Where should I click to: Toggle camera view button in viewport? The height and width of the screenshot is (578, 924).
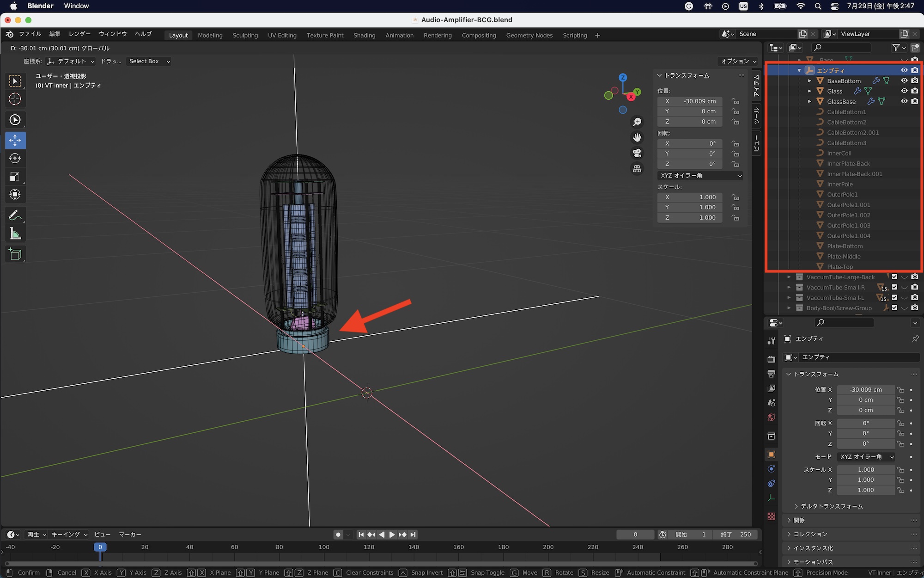(x=637, y=153)
